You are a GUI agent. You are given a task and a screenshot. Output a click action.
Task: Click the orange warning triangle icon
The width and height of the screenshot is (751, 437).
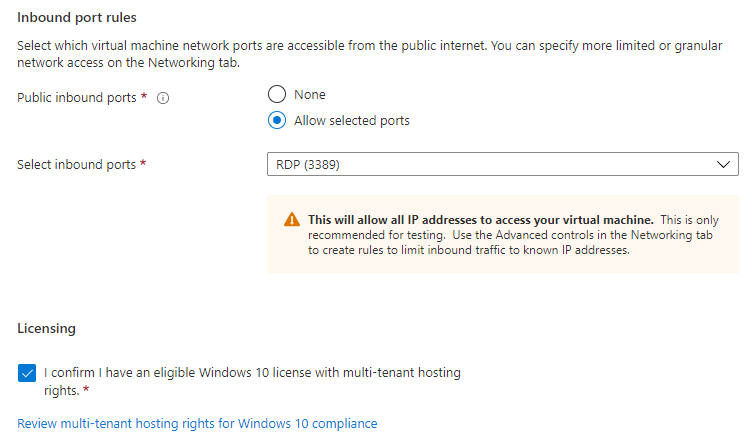pos(292,219)
